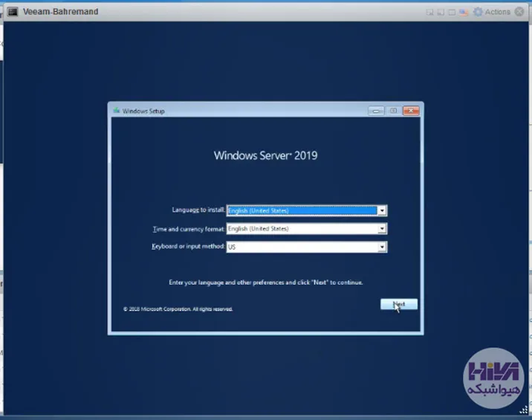Minimize the Windows Setup dialog

coord(376,111)
